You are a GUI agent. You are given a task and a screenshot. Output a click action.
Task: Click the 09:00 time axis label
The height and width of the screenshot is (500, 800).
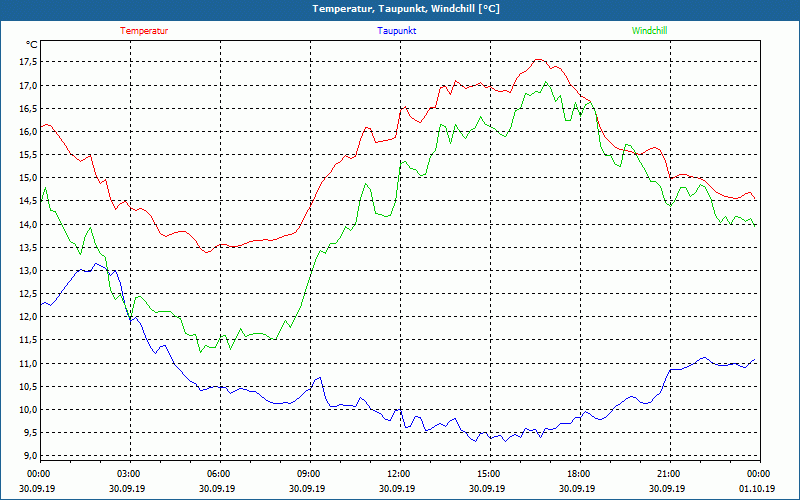310,474
